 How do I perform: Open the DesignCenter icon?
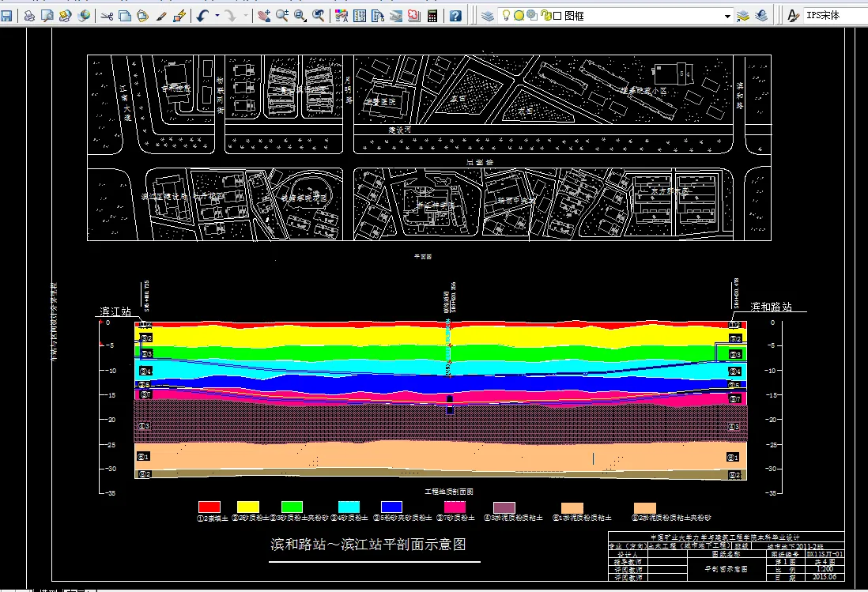point(360,16)
